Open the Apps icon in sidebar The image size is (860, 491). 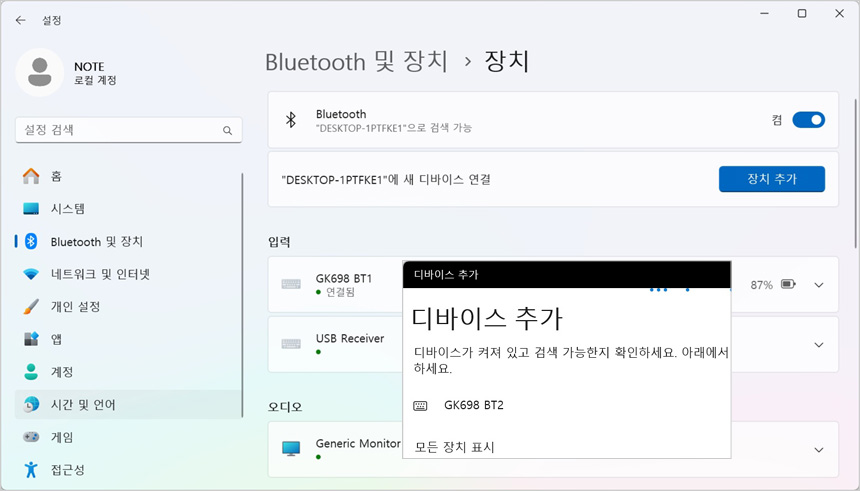(x=31, y=339)
